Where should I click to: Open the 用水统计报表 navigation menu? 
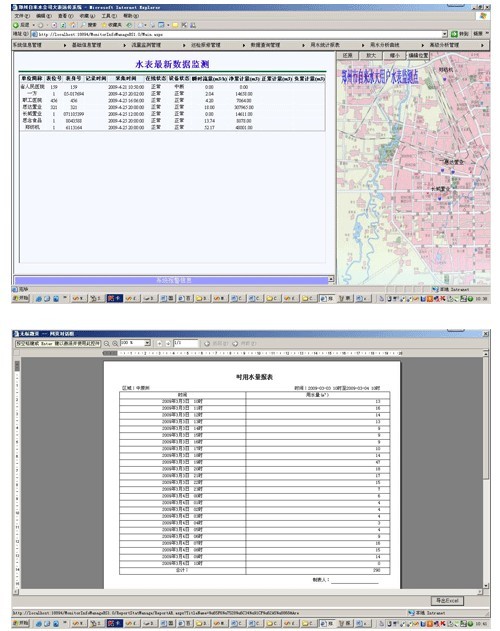coord(325,45)
